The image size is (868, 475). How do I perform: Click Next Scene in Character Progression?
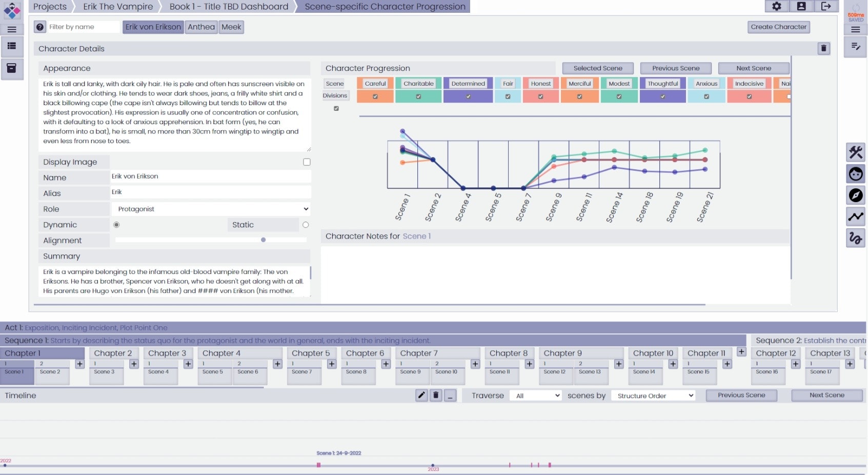tap(754, 68)
